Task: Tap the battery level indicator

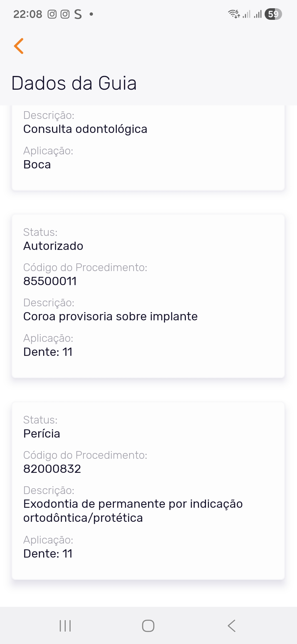Action: [x=273, y=14]
